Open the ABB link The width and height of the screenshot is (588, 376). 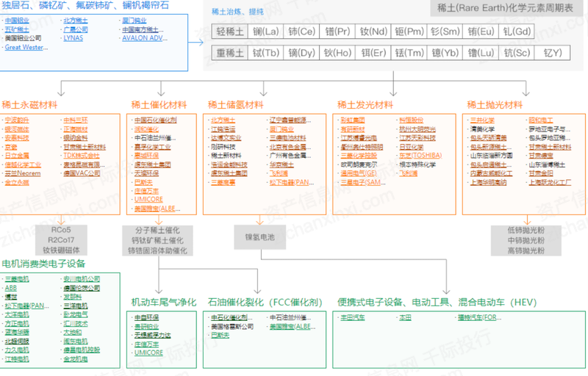(x=10, y=288)
